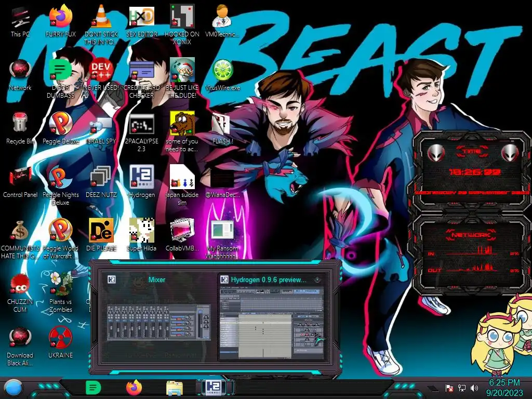Click the Start orb on the taskbar

pos(14,388)
